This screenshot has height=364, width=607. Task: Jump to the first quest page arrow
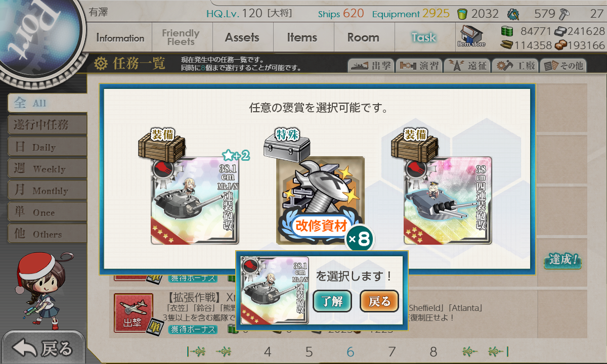[196, 352]
